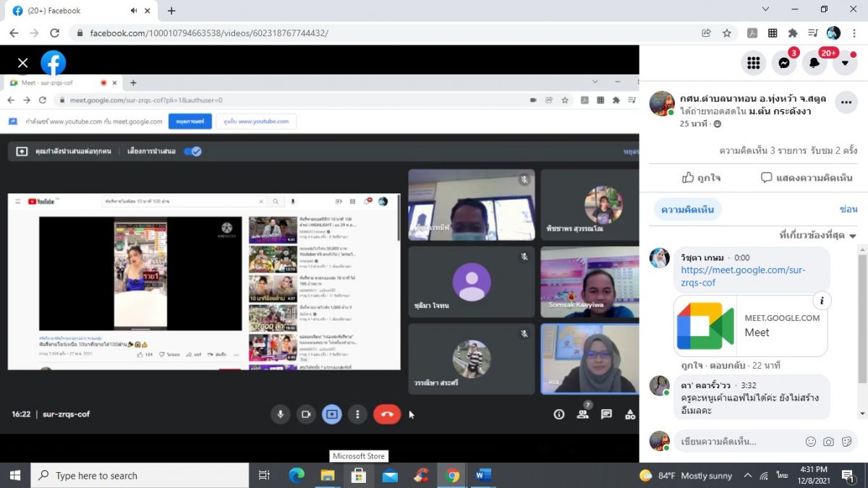The image size is (868, 488).
Task: Click the emoji icon in comment box
Action: coord(811,442)
